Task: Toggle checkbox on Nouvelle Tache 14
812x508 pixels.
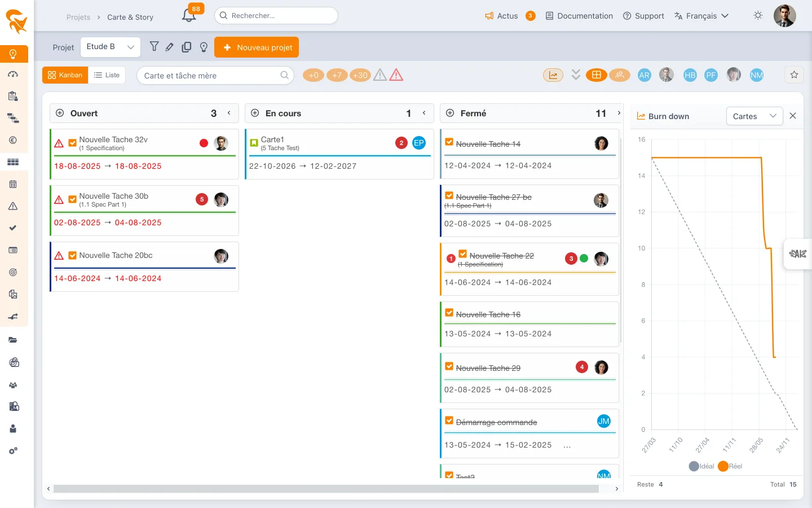Action: coord(449,142)
